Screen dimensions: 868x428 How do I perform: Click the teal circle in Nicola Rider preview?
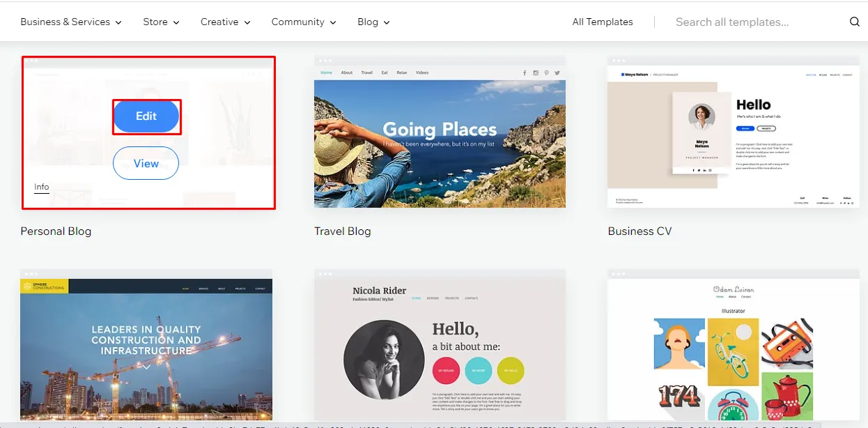[x=479, y=371]
